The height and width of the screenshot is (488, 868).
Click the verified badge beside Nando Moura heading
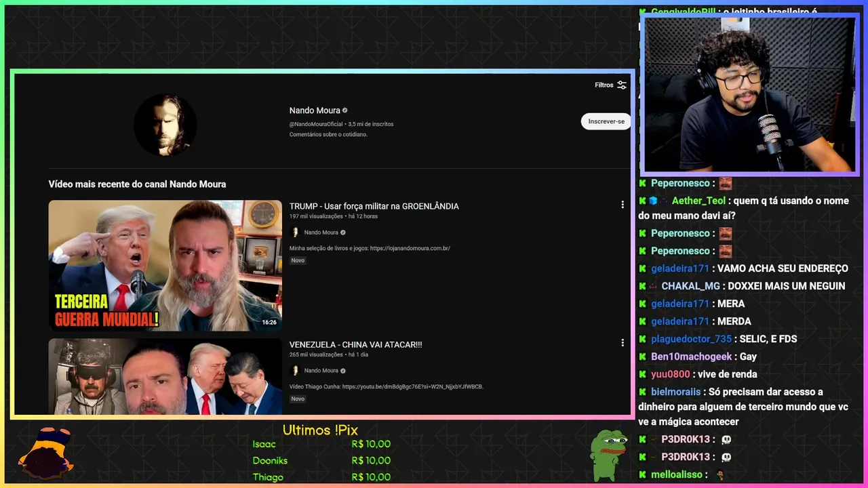[x=345, y=110]
